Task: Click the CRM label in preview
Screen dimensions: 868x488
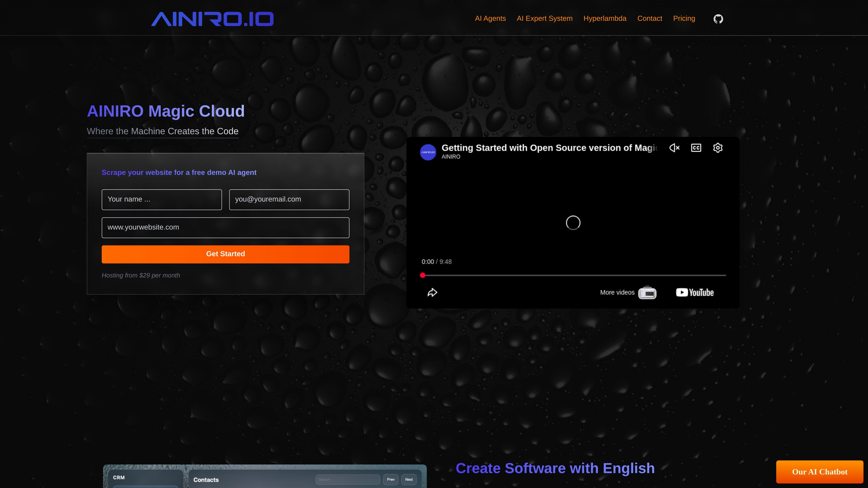Action: [x=119, y=478]
